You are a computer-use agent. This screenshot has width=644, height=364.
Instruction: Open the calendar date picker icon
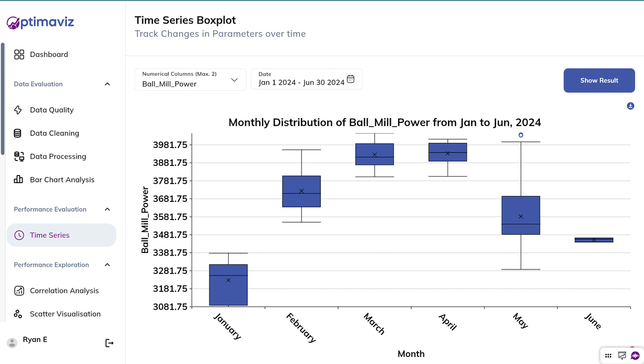tap(350, 79)
